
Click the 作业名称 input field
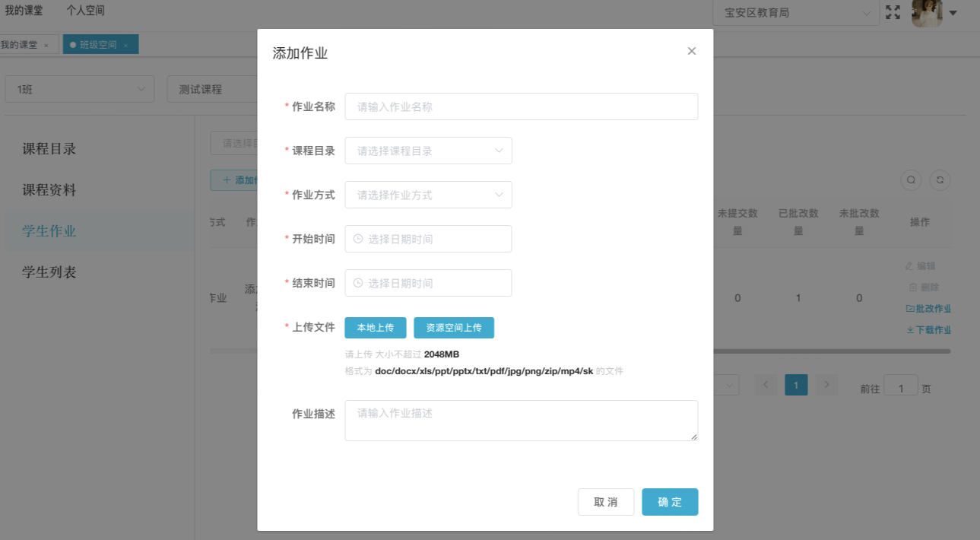(521, 106)
